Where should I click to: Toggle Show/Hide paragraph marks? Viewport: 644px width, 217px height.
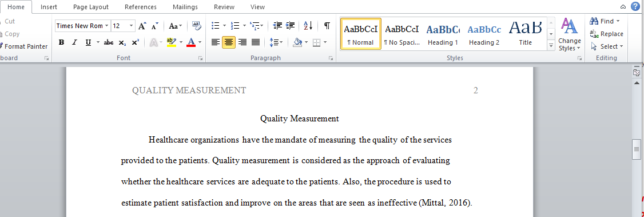tap(327, 26)
